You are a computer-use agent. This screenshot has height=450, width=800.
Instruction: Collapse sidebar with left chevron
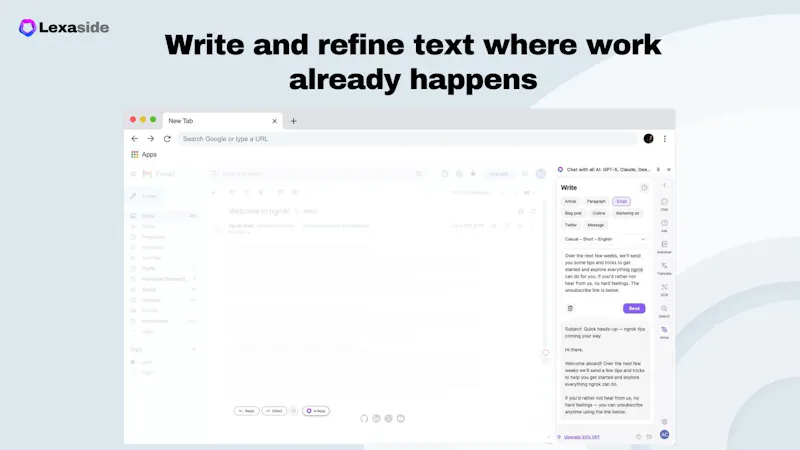(x=664, y=185)
